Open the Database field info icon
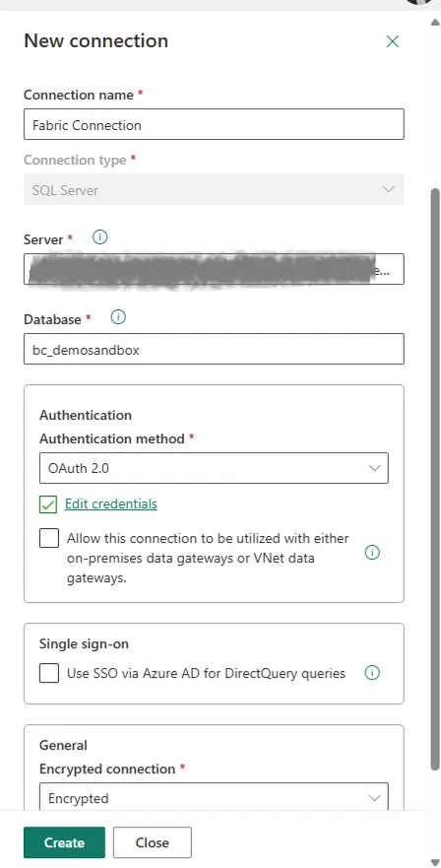This screenshot has height=868, width=441. click(x=118, y=317)
